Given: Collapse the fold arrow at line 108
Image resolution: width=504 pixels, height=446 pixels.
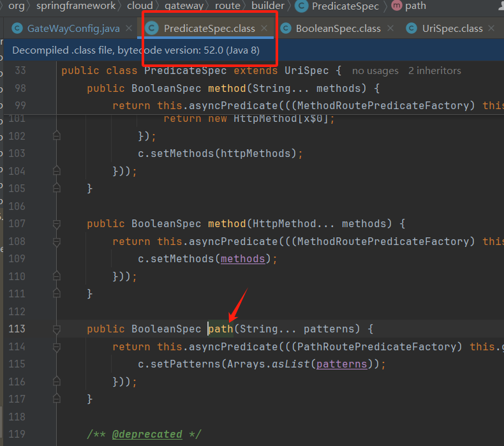Looking at the screenshot, I should click(57, 241).
